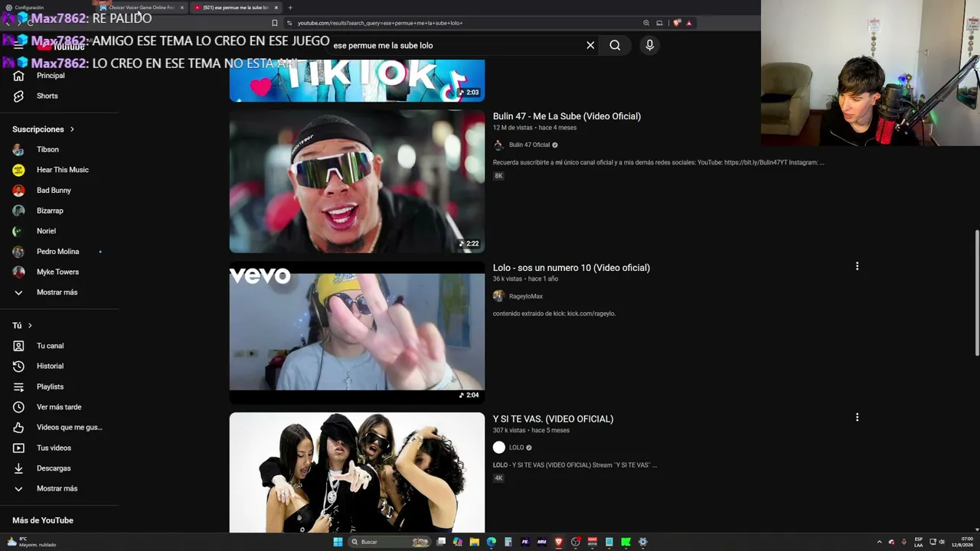This screenshot has width=980, height=551.
Task: Clear the YouTube search box text
Action: tap(590, 45)
